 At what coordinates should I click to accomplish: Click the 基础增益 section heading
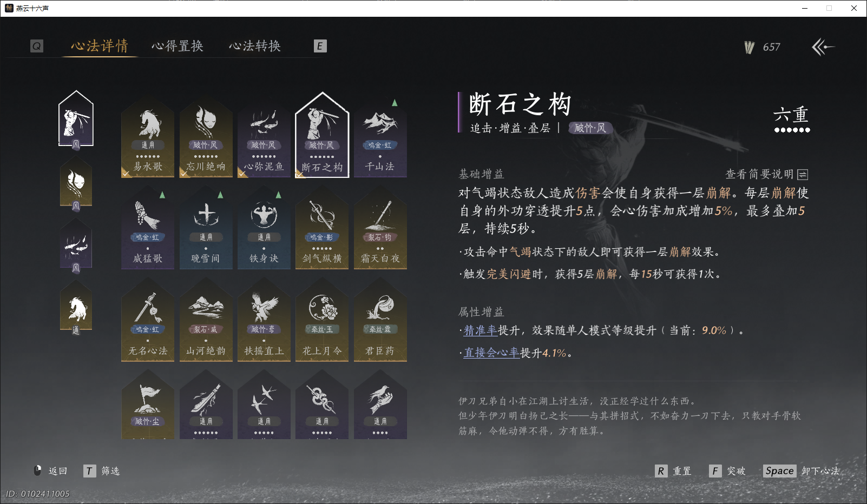481,174
